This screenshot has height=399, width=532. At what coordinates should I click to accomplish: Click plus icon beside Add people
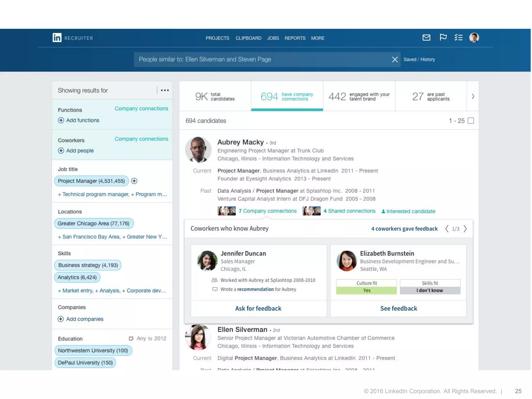(61, 151)
